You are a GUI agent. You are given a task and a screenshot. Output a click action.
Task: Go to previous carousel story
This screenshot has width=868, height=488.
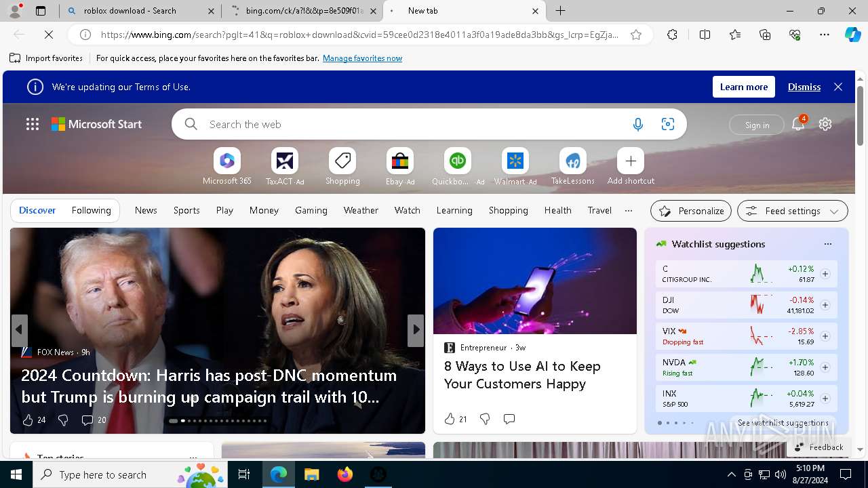[20, 329]
